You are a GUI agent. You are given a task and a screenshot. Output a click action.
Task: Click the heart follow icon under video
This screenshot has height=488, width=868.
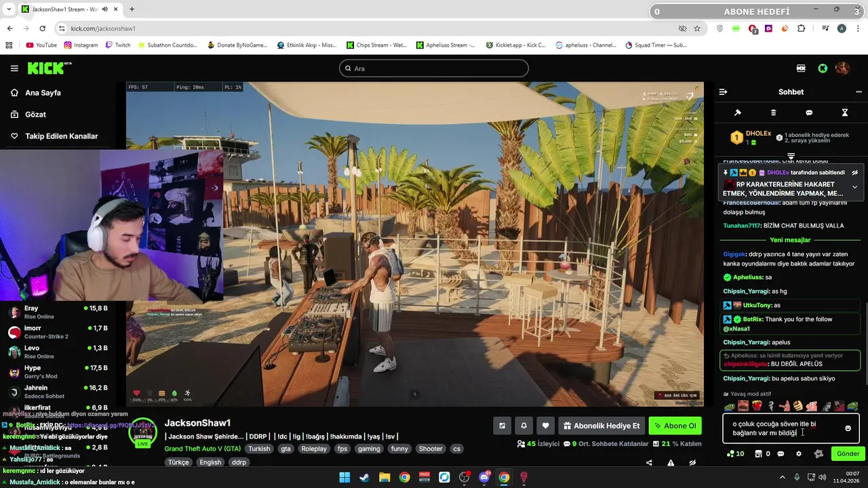[545, 426]
